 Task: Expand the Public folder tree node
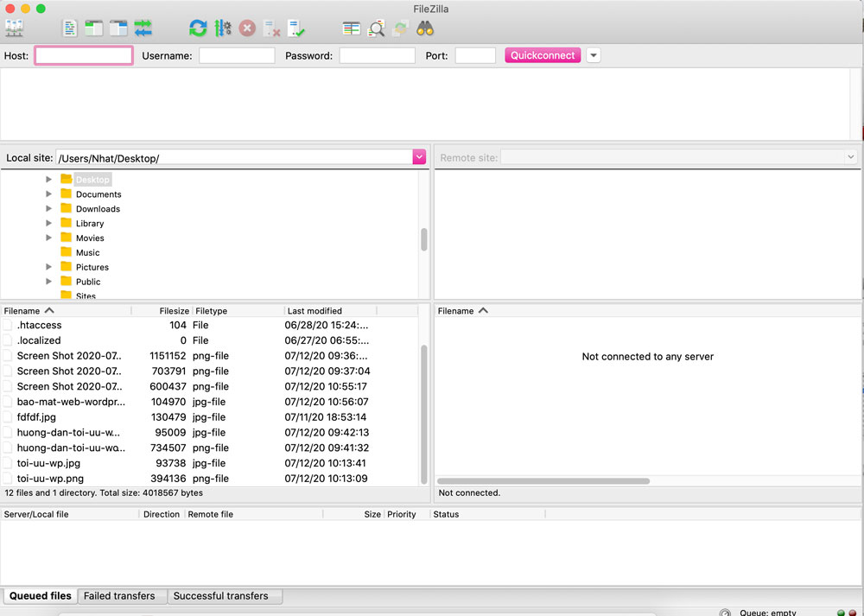point(48,282)
